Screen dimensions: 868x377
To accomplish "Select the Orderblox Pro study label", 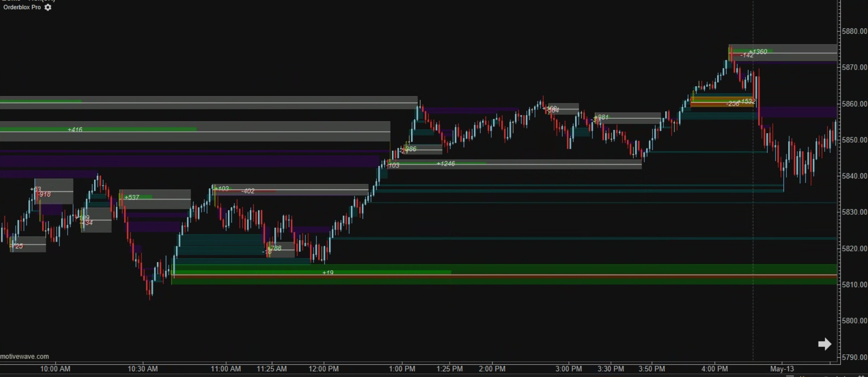I will coord(22,7).
